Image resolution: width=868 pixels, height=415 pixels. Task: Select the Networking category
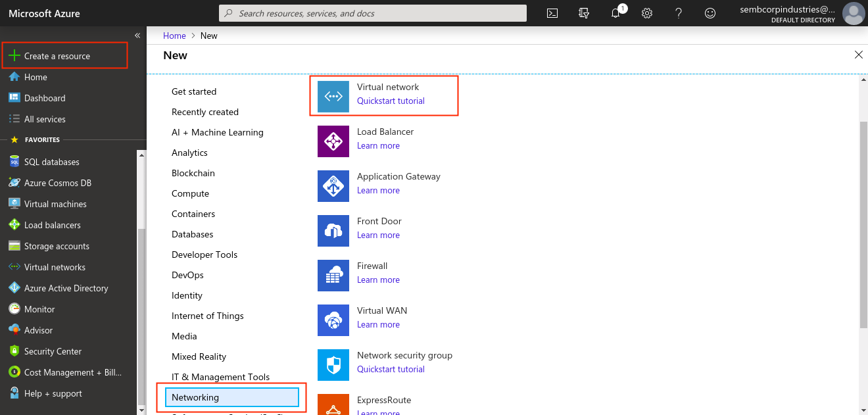[231, 397]
